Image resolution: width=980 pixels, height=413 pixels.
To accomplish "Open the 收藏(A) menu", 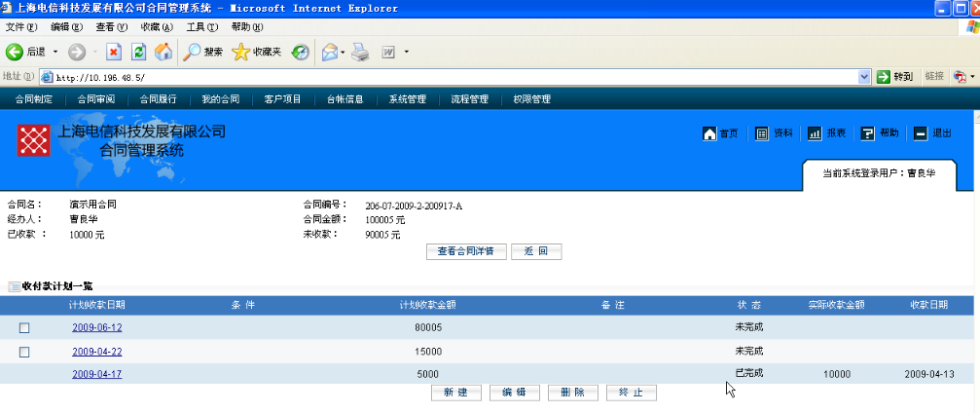I will point(157,27).
